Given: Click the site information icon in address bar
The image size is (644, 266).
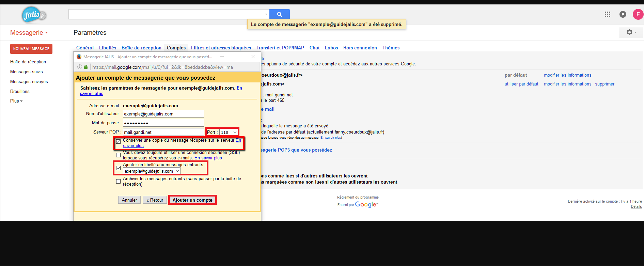Looking at the screenshot, I should 80,67.
